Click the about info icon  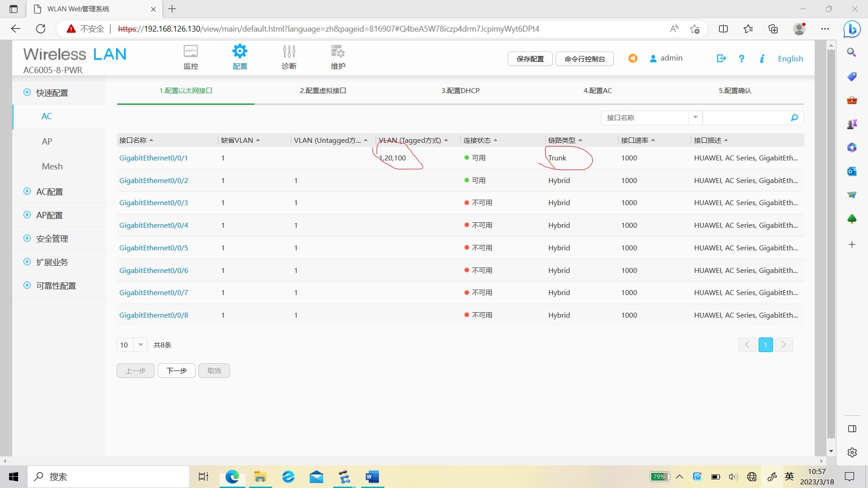pos(762,59)
